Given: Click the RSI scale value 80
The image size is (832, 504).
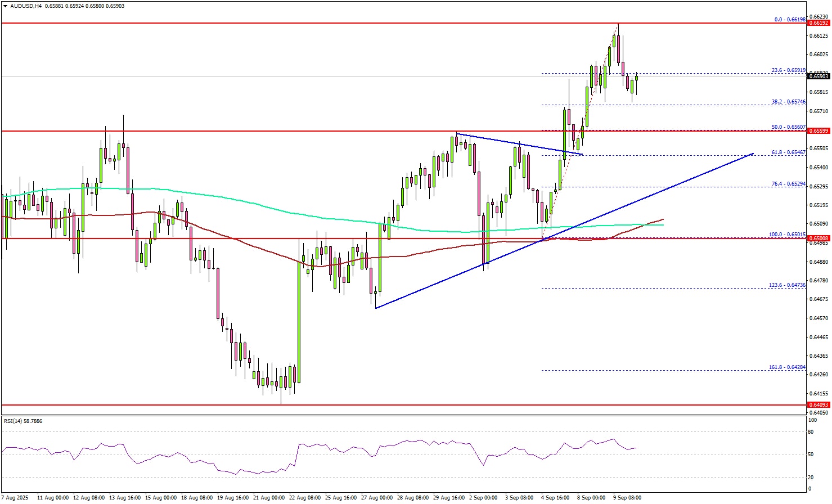Looking at the screenshot, I should [x=811, y=432].
